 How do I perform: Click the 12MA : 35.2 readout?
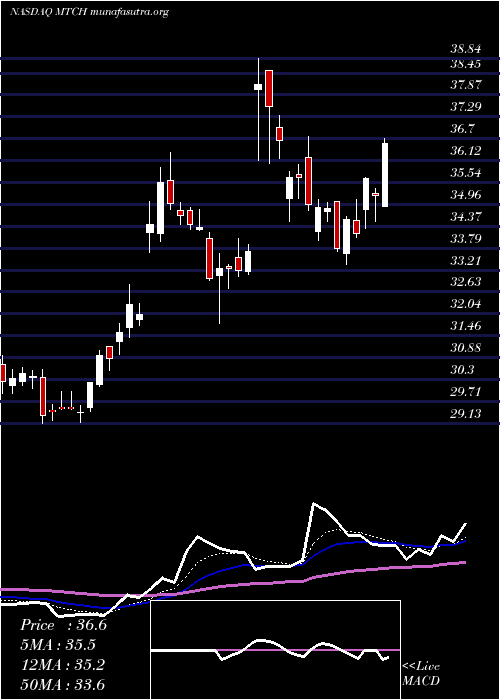[62, 665]
